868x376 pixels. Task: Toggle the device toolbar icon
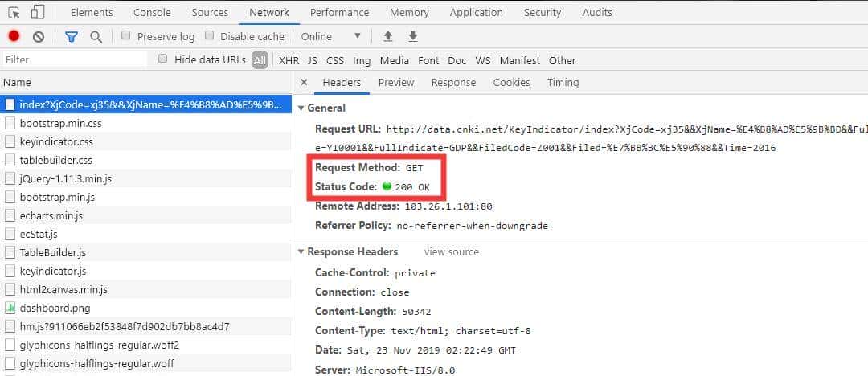38,13
